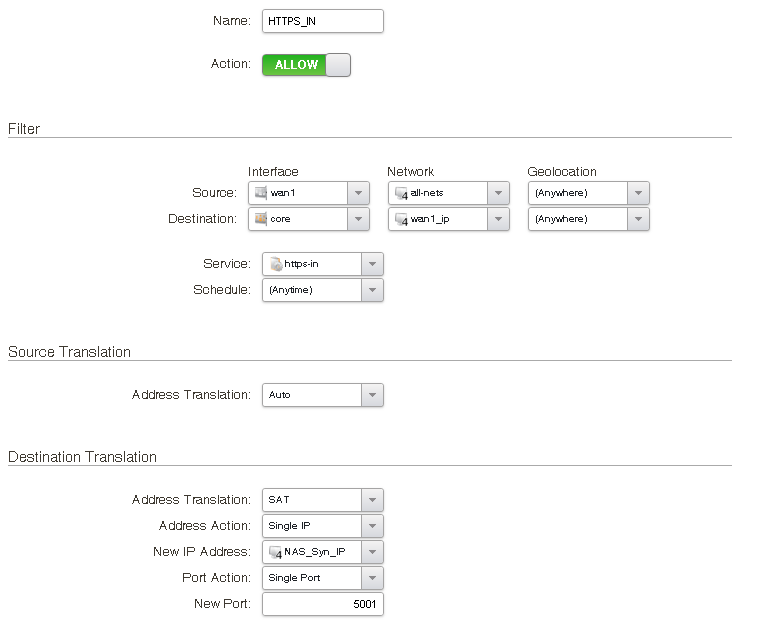Toggle the ALLOW action switch
Image resolution: width=778 pixels, height=639 pixels.
(x=306, y=65)
